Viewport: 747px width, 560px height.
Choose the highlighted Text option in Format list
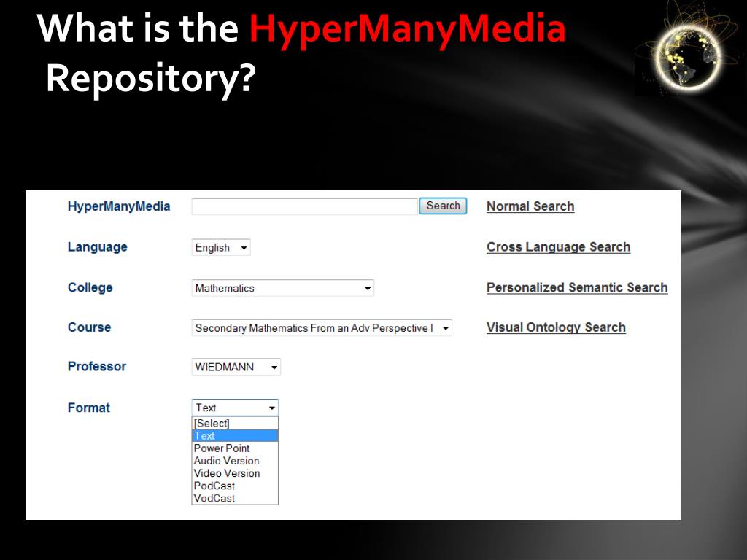[235, 436]
